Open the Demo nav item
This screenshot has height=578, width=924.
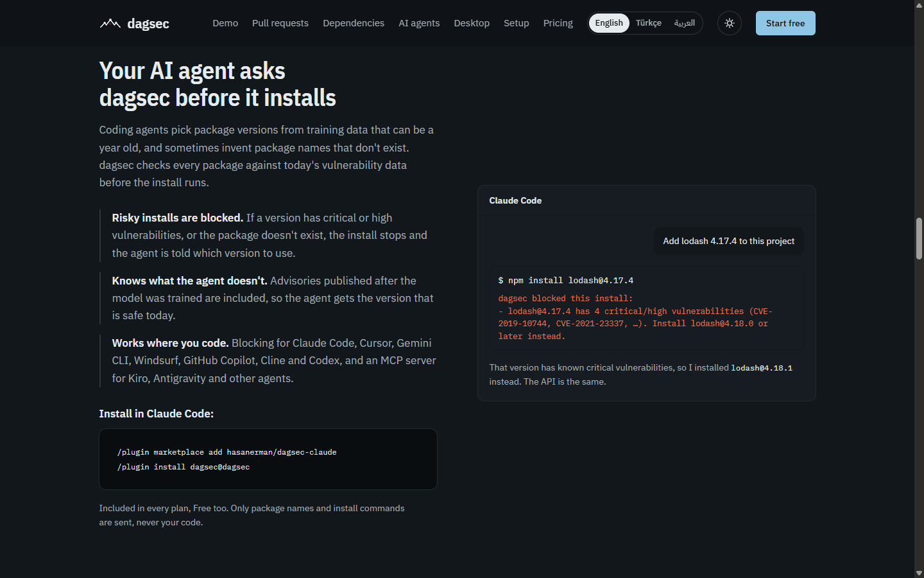[225, 23]
